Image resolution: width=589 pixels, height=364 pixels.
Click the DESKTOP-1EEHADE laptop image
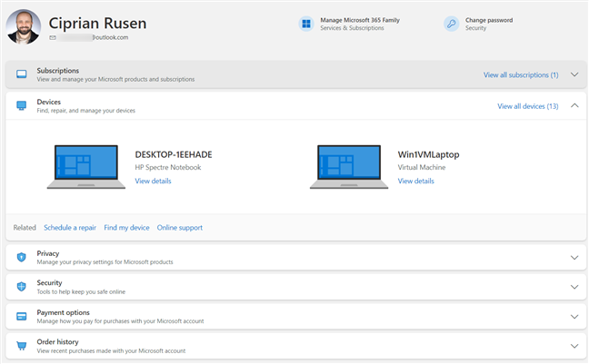[86, 167]
